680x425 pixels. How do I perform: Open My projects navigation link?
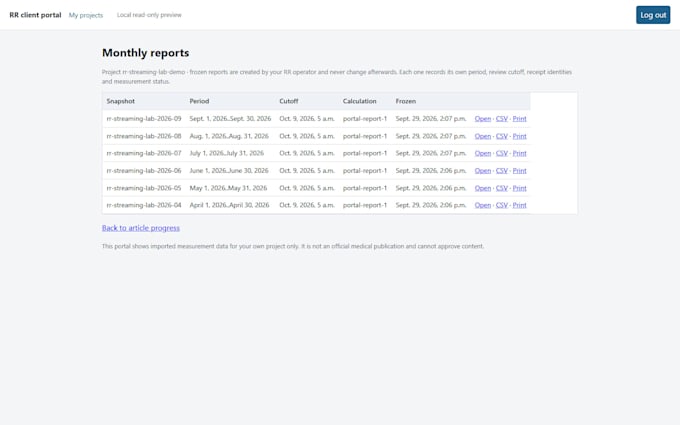(86, 15)
